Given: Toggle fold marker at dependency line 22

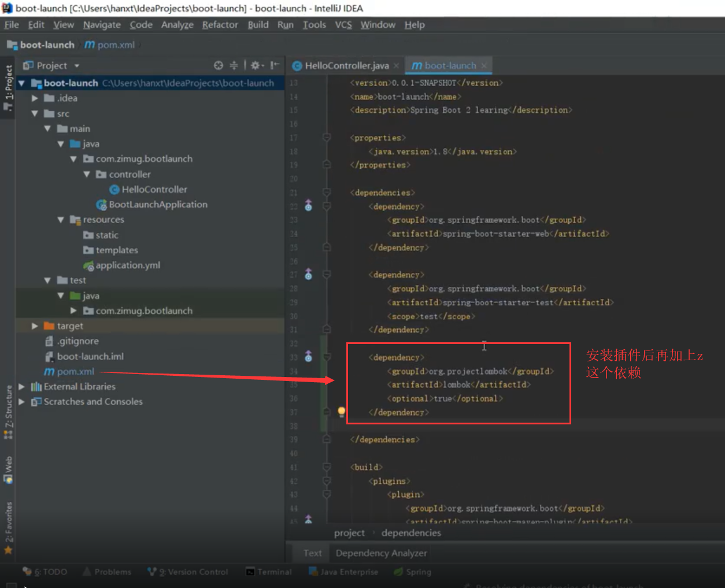Looking at the screenshot, I should tap(327, 206).
